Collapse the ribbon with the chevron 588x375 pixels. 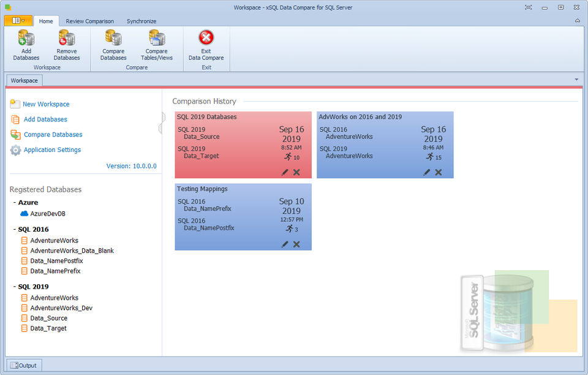pyautogui.click(x=578, y=21)
